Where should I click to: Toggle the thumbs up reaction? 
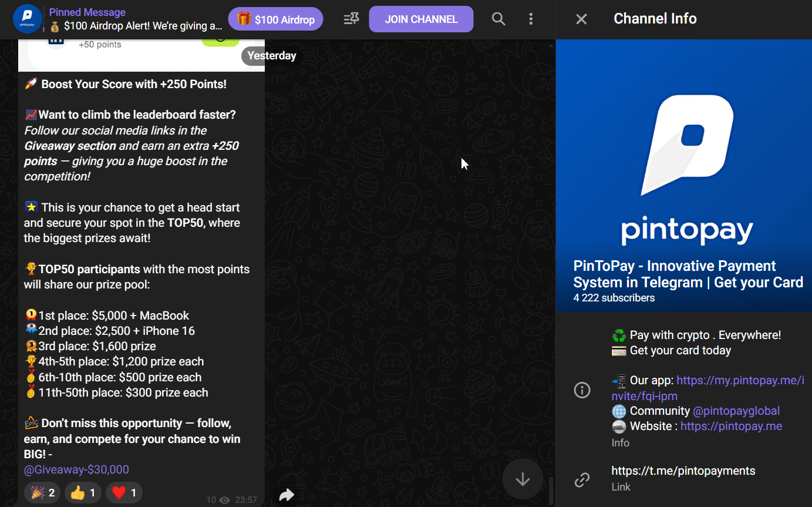tap(83, 493)
